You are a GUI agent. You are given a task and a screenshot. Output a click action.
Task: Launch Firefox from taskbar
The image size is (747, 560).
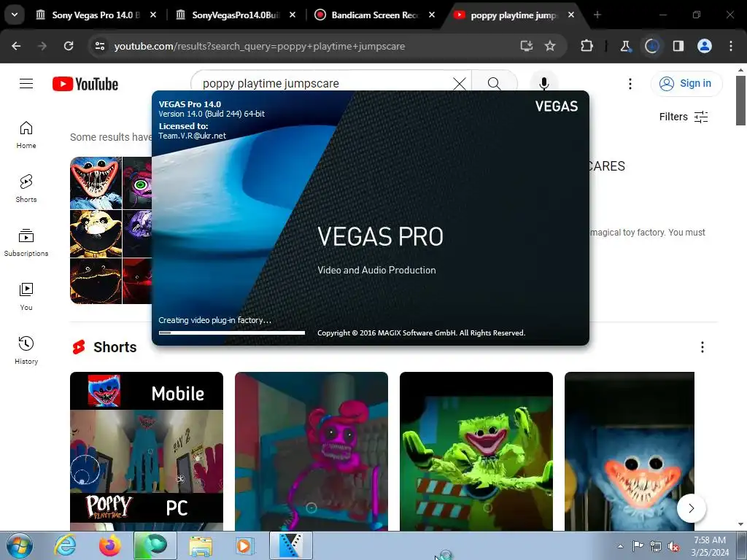coord(109,545)
